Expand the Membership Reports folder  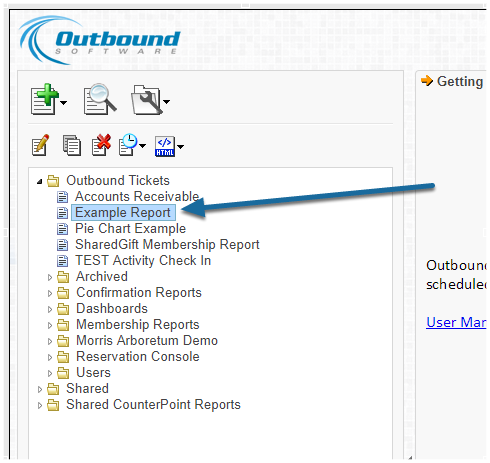50,325
